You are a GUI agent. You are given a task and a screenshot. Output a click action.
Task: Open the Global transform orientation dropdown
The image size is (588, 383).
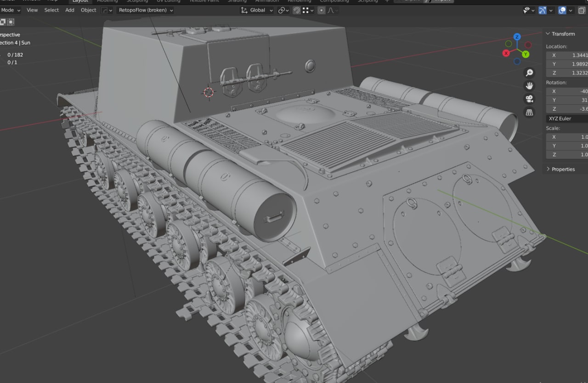click(257, 10)
